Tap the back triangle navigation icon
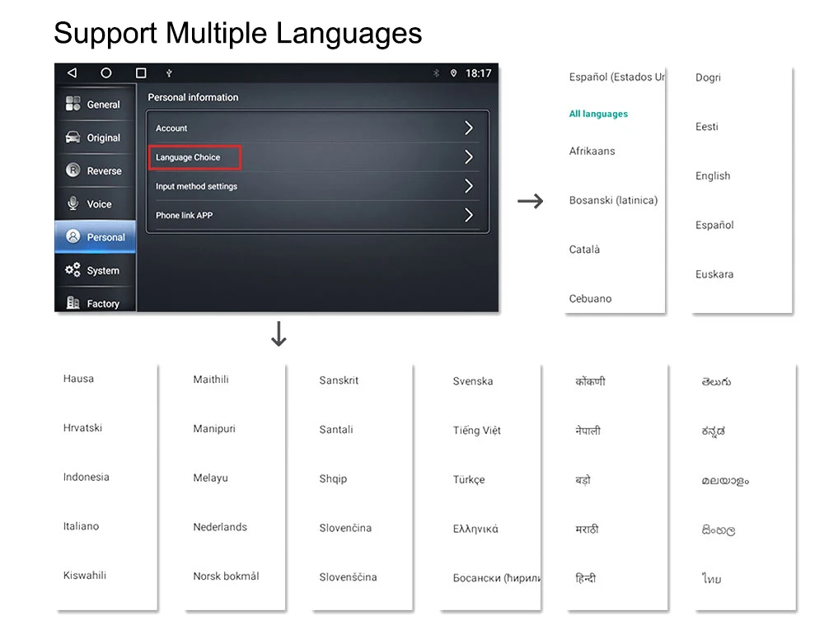This screenshot has width=824, height=644. [x=73, y=73]
